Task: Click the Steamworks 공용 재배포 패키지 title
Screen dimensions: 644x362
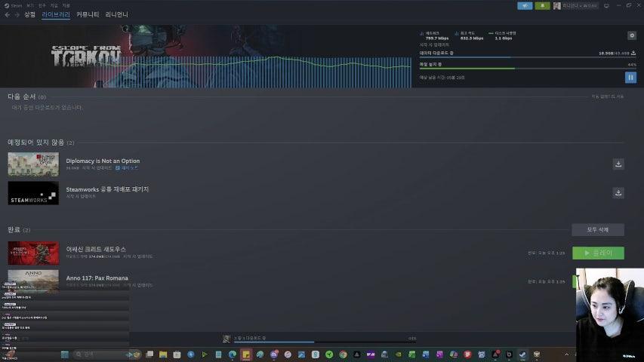Action: (x=107, y=189)
